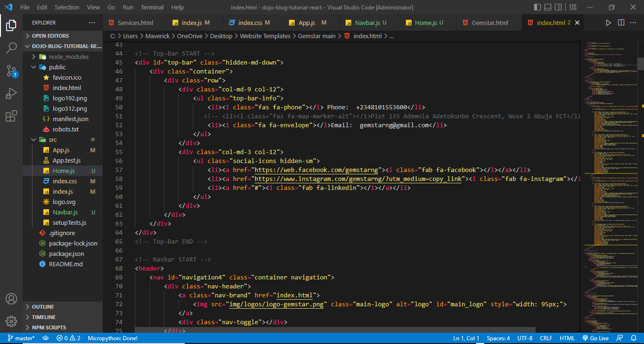Open the Extensions view
This screenshot has height=344, width=644.
(x=11, y=116)
